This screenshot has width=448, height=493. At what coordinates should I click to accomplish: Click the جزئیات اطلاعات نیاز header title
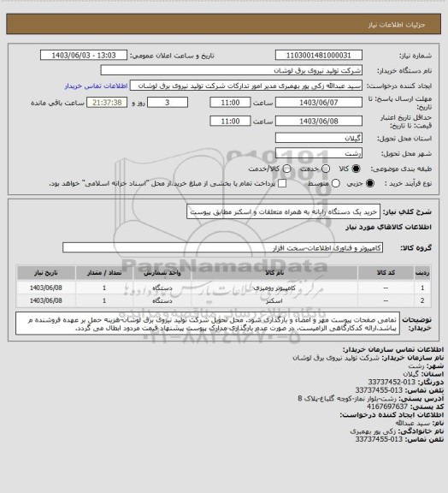pyautogui.click(x=397, y=25)
